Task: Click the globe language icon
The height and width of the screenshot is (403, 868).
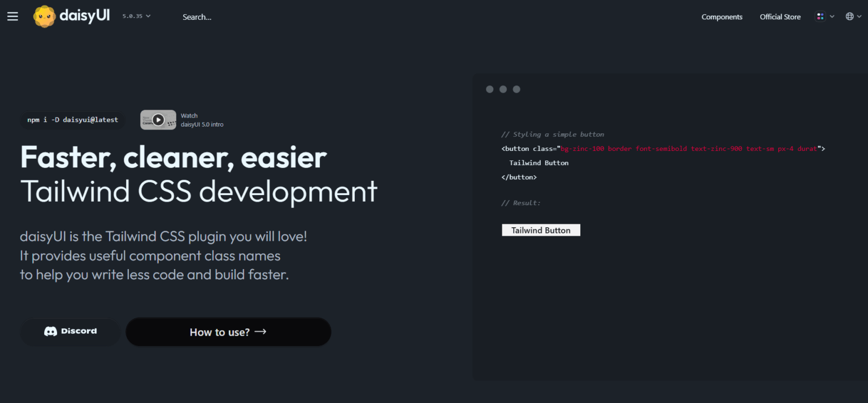Action: click(849, 16)
